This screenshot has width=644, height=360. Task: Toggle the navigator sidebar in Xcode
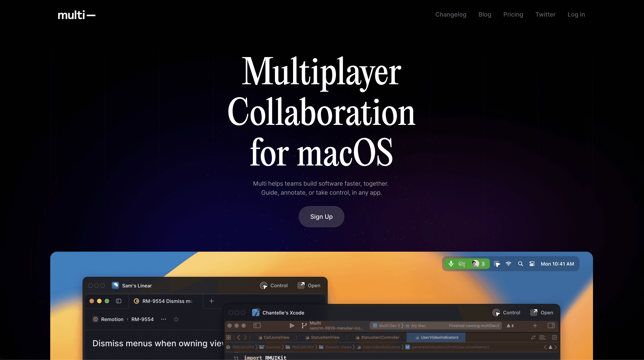pyautogui.click(x=257, y=326)
